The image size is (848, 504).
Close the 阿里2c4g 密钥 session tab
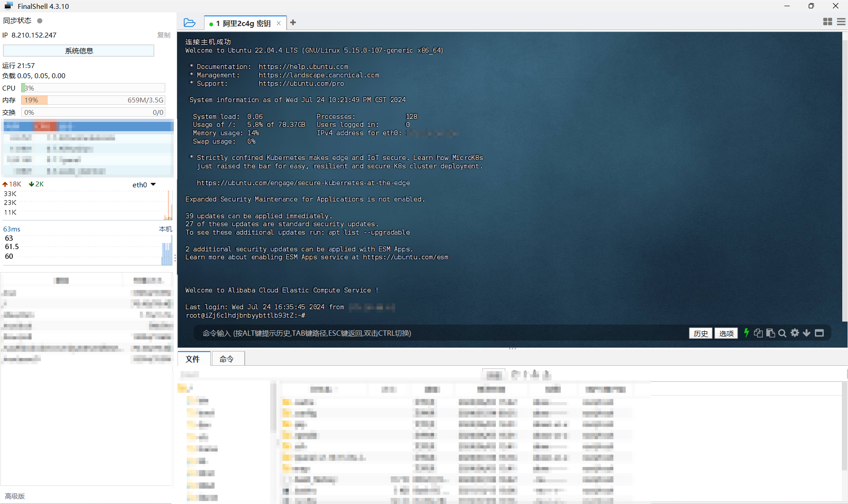279,23
